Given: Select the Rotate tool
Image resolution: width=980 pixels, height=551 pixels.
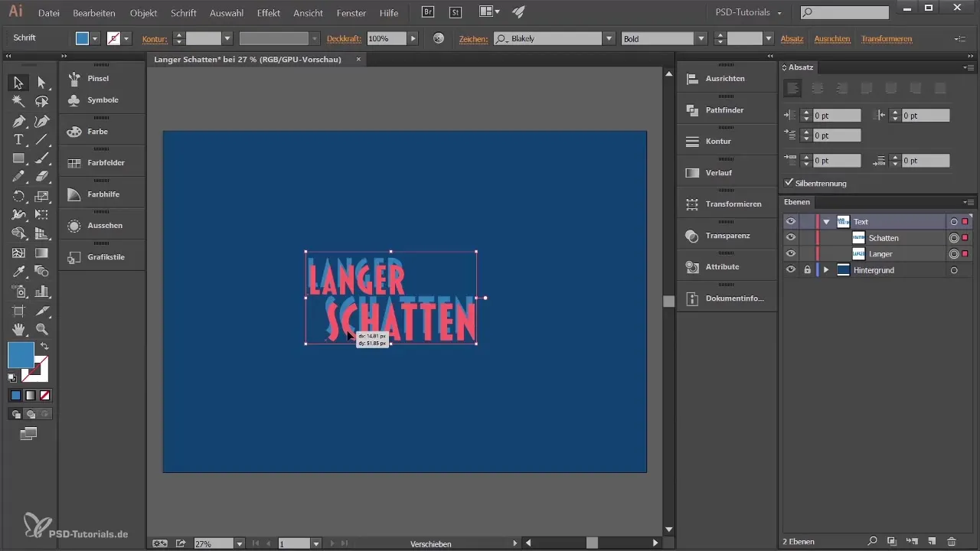Looking at the screenshot, I should point(18,197).
